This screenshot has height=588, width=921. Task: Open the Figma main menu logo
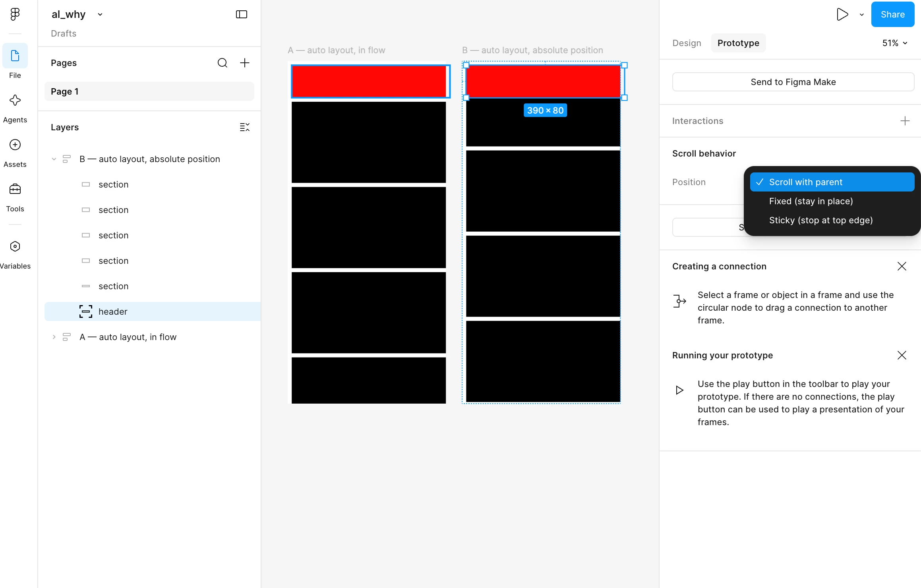15,14
